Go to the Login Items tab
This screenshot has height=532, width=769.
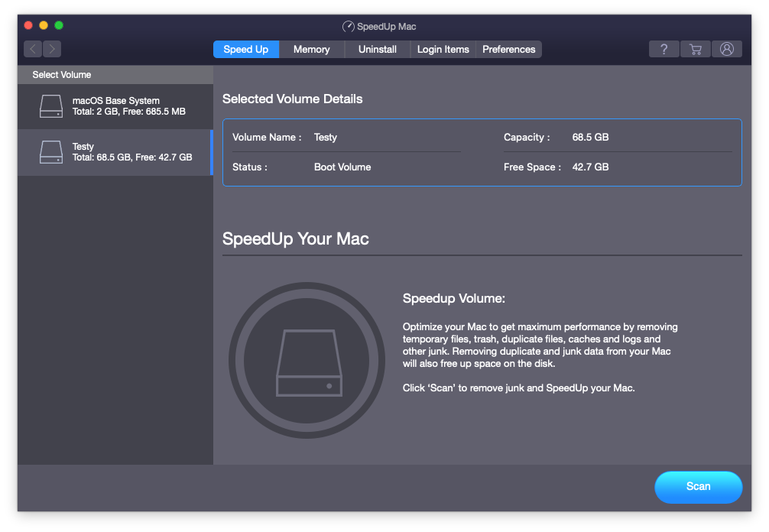pyautogui.click(x=443, y=49)
